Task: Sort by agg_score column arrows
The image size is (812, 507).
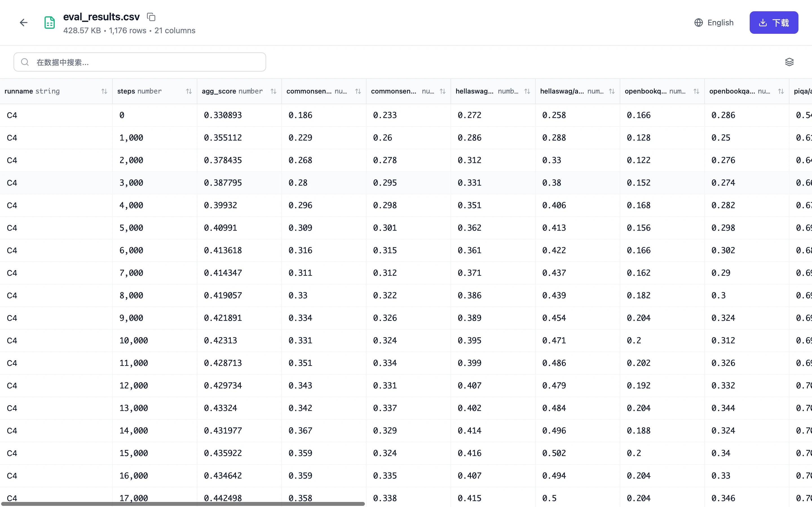Action: [273, 91]
